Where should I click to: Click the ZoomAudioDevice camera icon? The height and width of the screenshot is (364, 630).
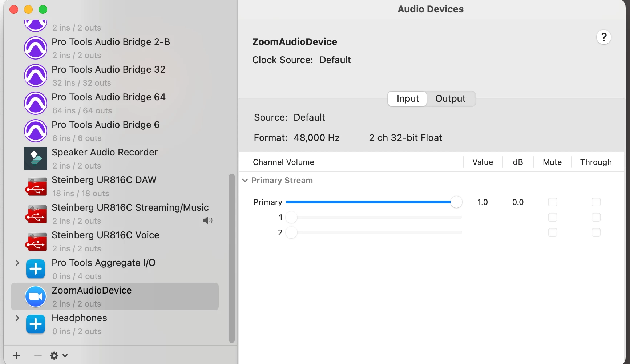[36, 296]
